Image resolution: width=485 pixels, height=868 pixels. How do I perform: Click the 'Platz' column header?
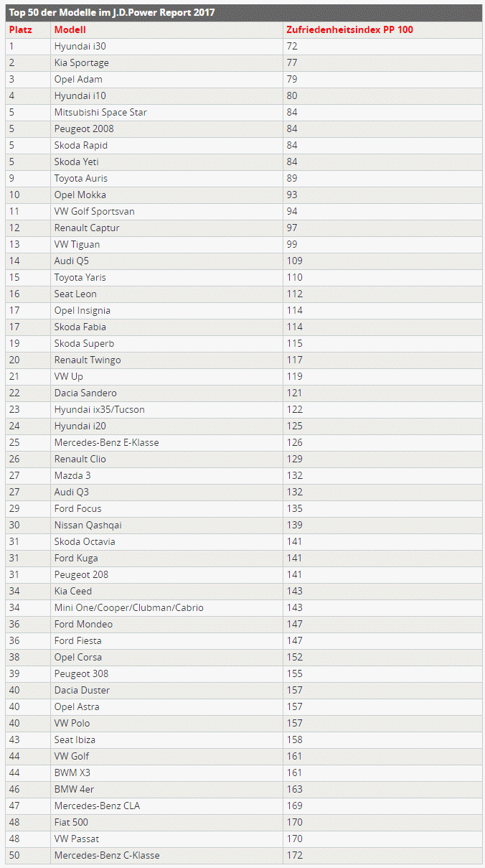pyautogui.click(x=21, y=29)
